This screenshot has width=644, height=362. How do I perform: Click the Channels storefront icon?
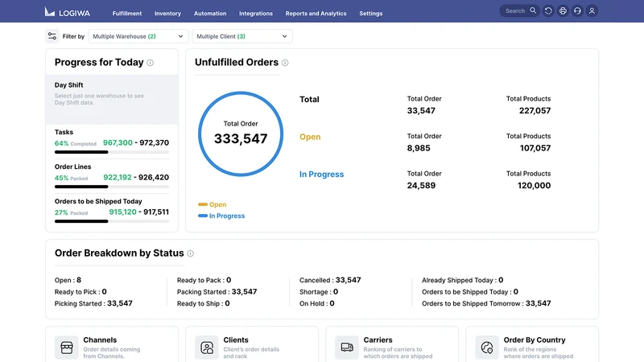click(67, 348)
